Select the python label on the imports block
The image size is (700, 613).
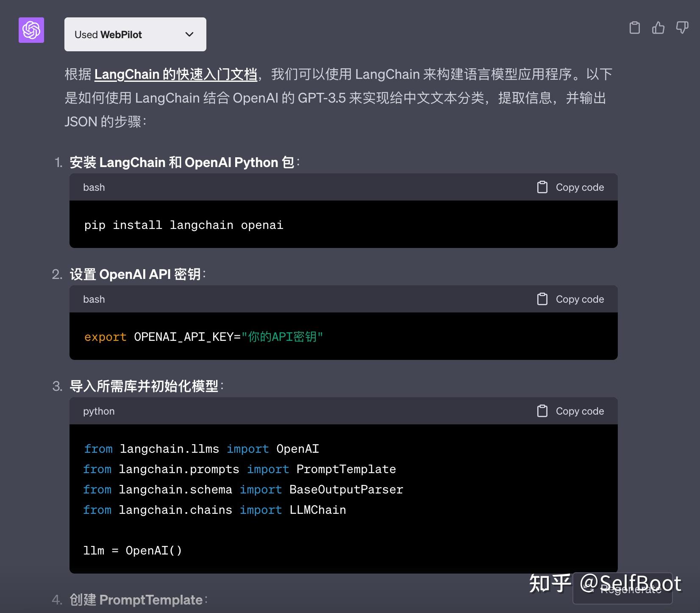[98, 411]
